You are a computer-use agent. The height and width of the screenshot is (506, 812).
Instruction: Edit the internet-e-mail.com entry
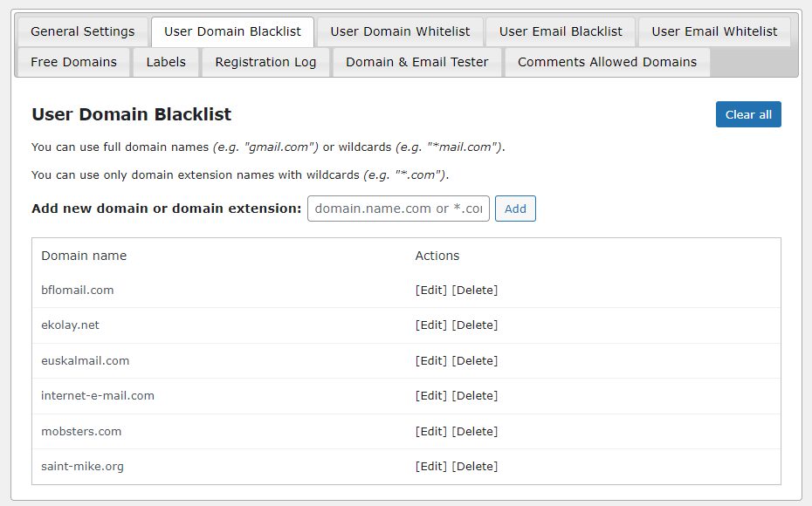[431, 395]
